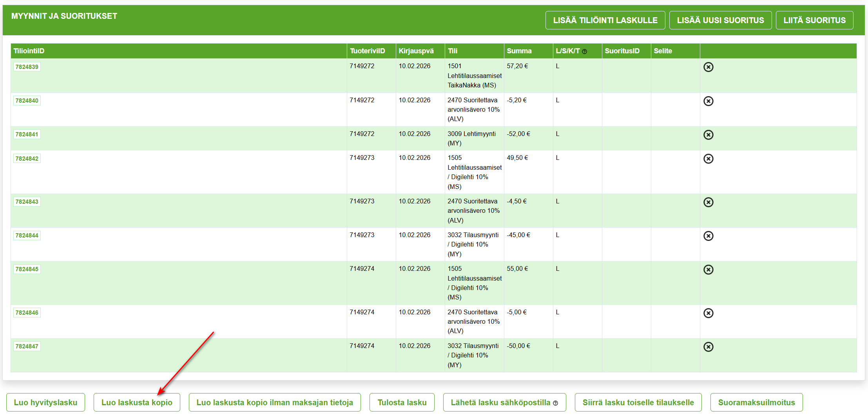
Task: Click Lisää tiliöinti laskulle button
Action: click(605, 20)
